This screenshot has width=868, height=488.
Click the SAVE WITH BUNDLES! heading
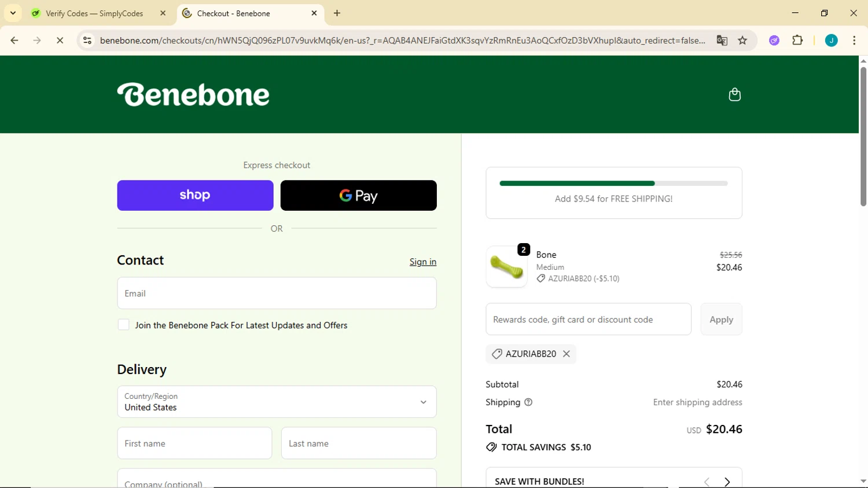coord(539,482)
